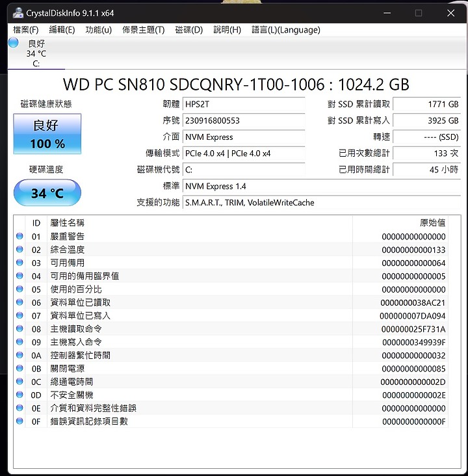The height and width of the screenshot is (476, 468).
Task: Click the status dot for attribute 06 資料單位已讀取
Action: click(19, 302)
